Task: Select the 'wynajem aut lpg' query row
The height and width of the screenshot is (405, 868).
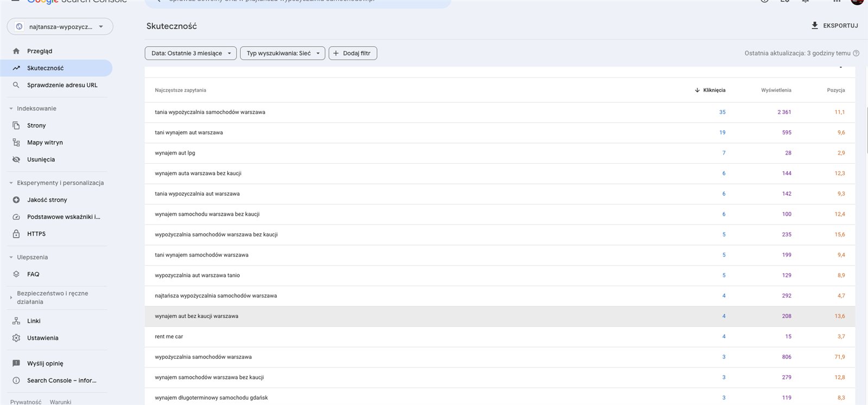Action: 175,153
